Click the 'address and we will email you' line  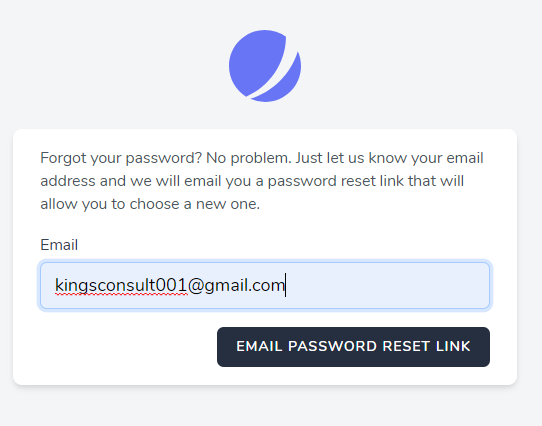(x=146, y=181)
